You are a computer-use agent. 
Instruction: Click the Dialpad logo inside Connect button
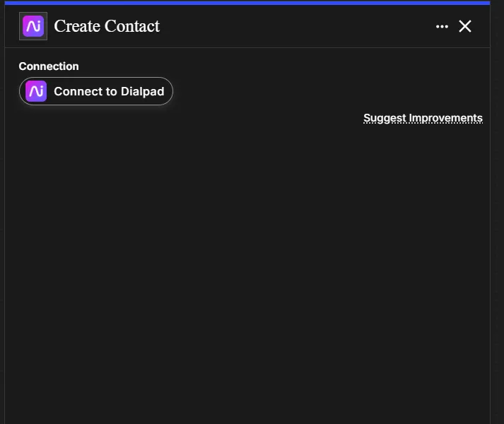click(36, 91)
